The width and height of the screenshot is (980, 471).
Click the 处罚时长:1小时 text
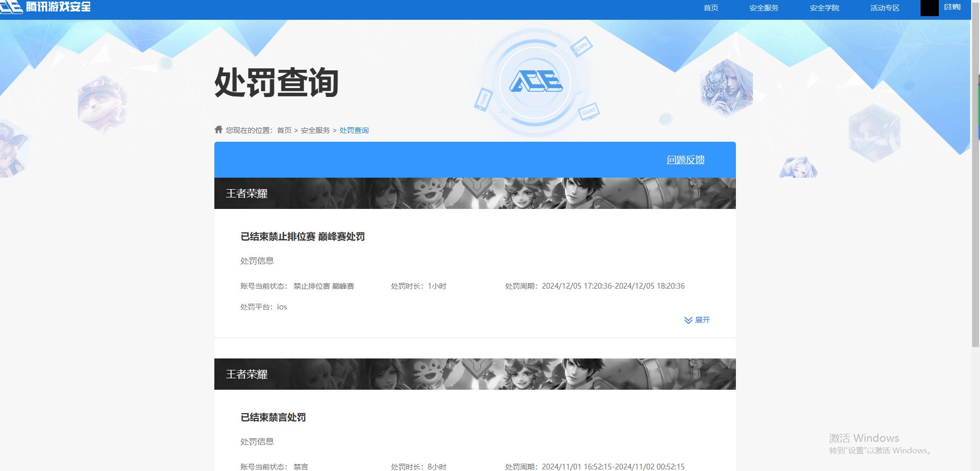(419, 286)
